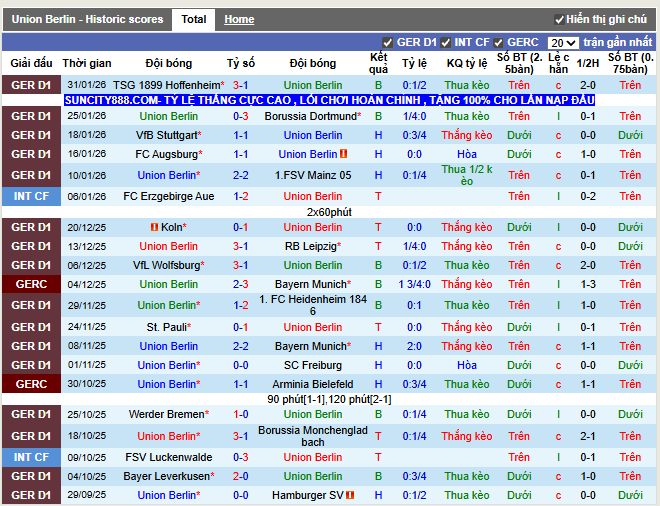Click the INT CF label for FSV Luckenwalde match

31,457
